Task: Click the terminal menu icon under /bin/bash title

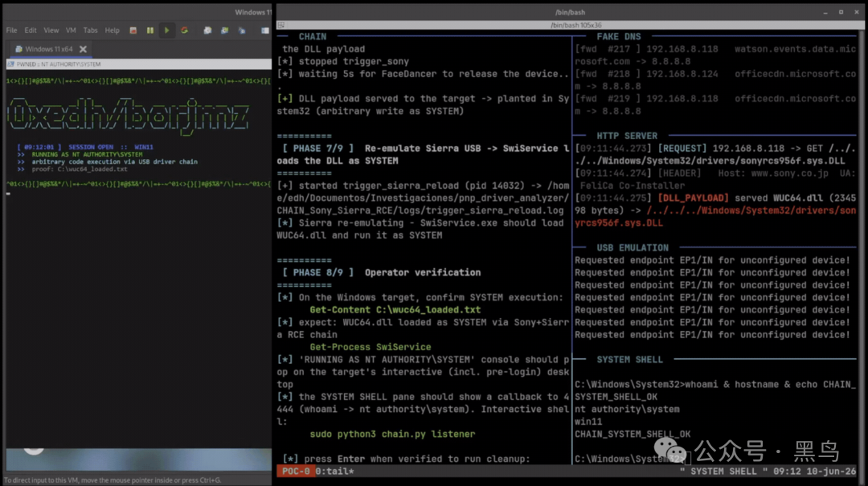Action: click(x=281, y=25)
